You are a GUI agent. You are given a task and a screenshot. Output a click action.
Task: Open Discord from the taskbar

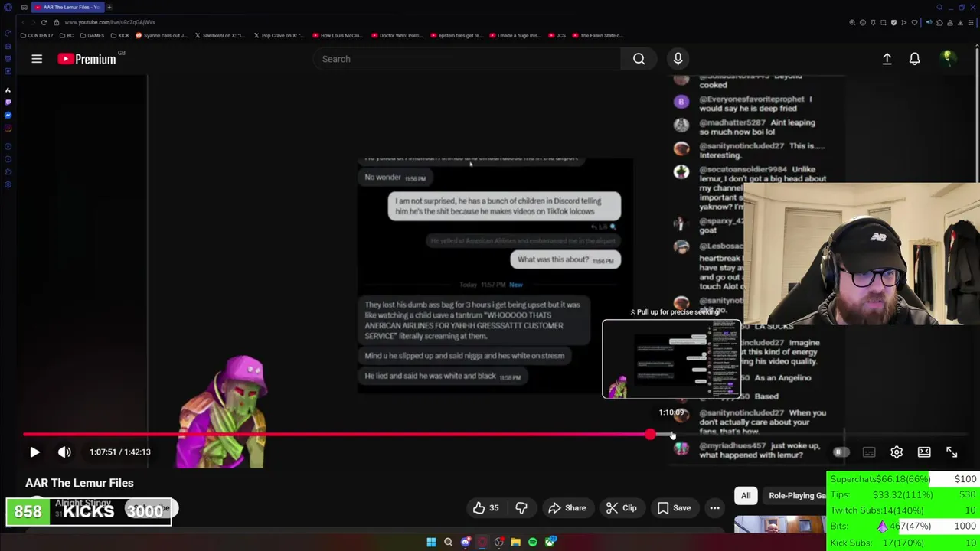click(x=465, y=542)
